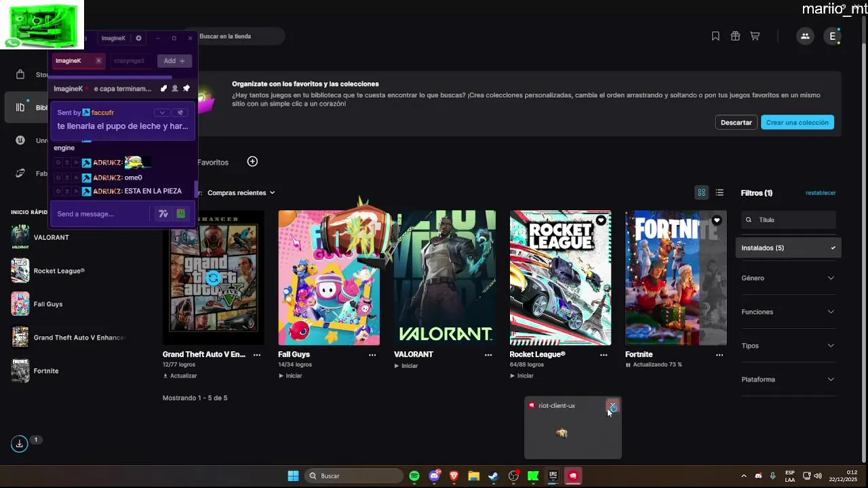Expand the Género filter

tap(788, 278)
